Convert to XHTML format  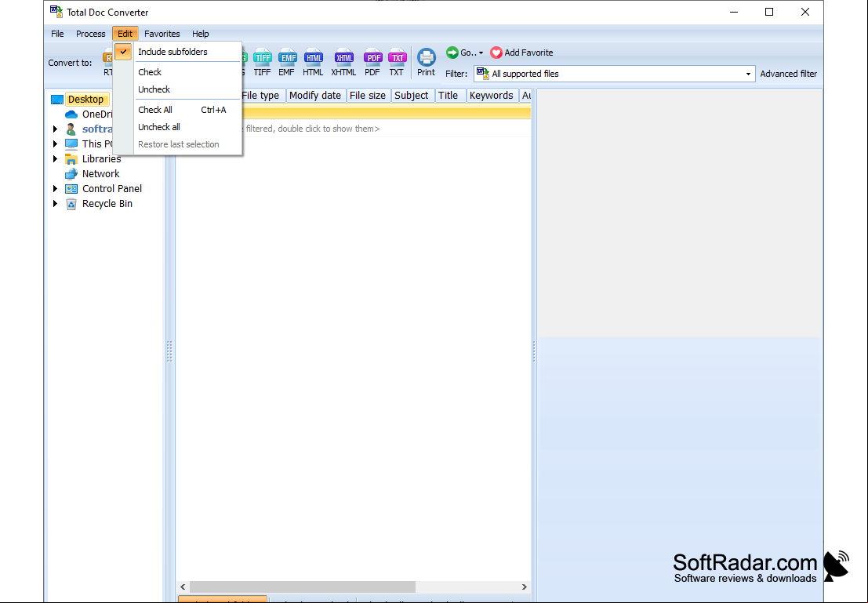tap(343, 62)
